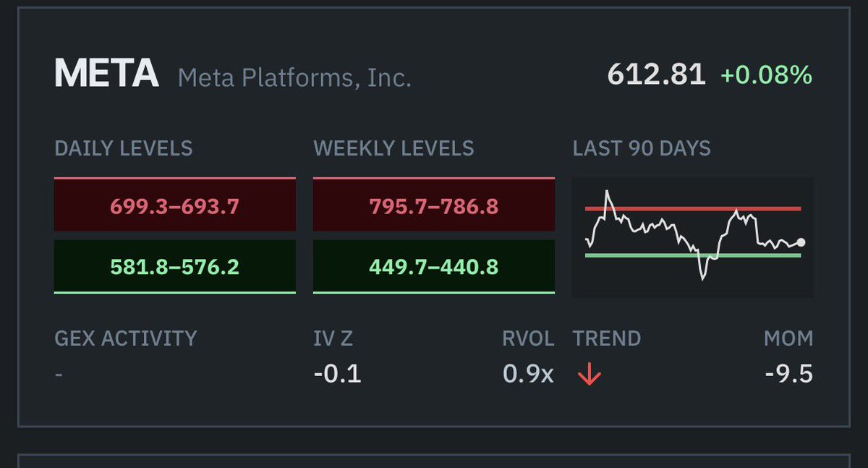The height and width of the screenshot is (468, 868).
Task: Click the Meta Platforms, Inc. company name
Action: click(x=294, y=77)
